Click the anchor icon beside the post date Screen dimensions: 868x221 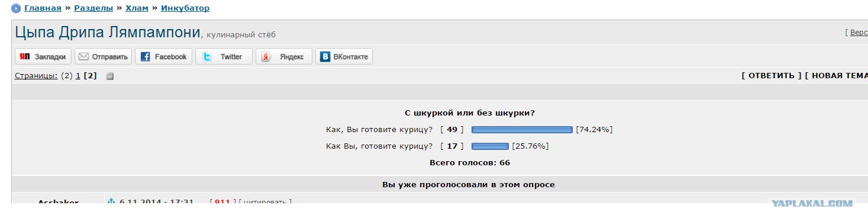click(x=111, y=202)
